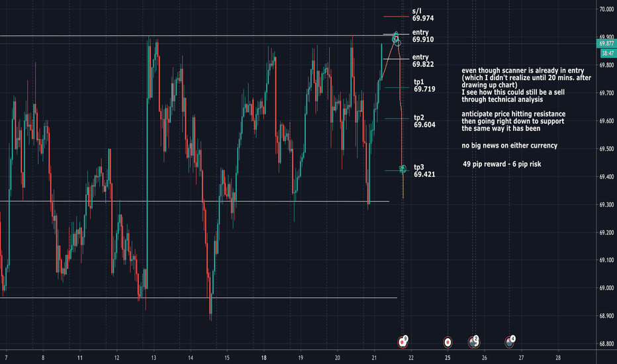Click the current price tag 69.877
This screenshot has height=364, width=617.
(x=606, y=43)
